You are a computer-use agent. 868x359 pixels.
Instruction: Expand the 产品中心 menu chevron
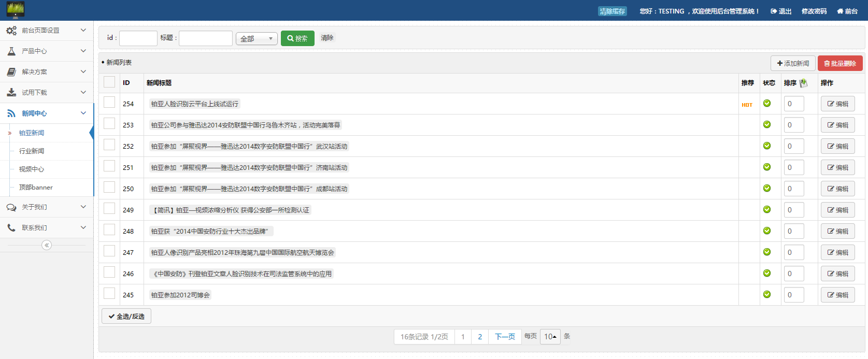(83, 51)
